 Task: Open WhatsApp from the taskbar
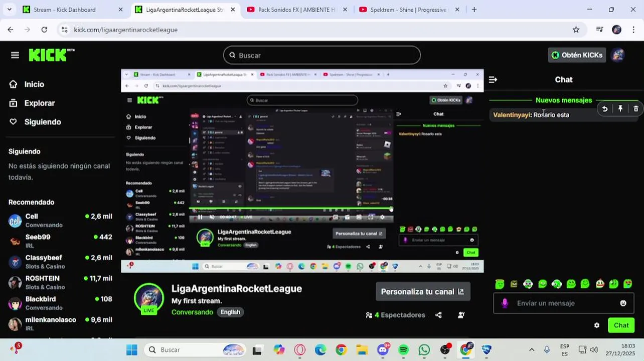click(x=424, y=350)
